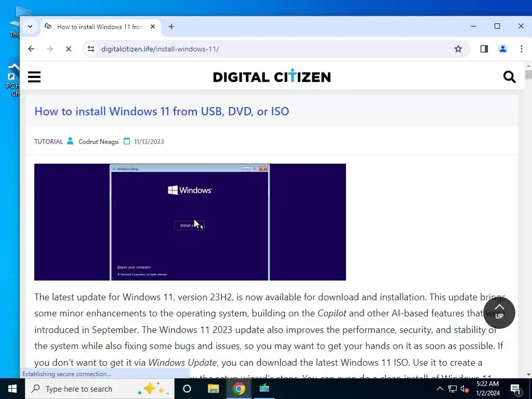Click the browser forward arrow
Viewport: 532px width, 399px height.
(50, 49)
